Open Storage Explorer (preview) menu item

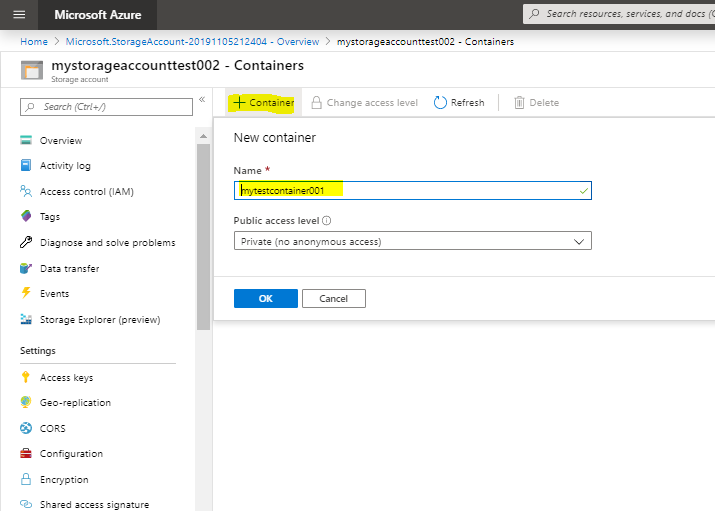(99, 320)
